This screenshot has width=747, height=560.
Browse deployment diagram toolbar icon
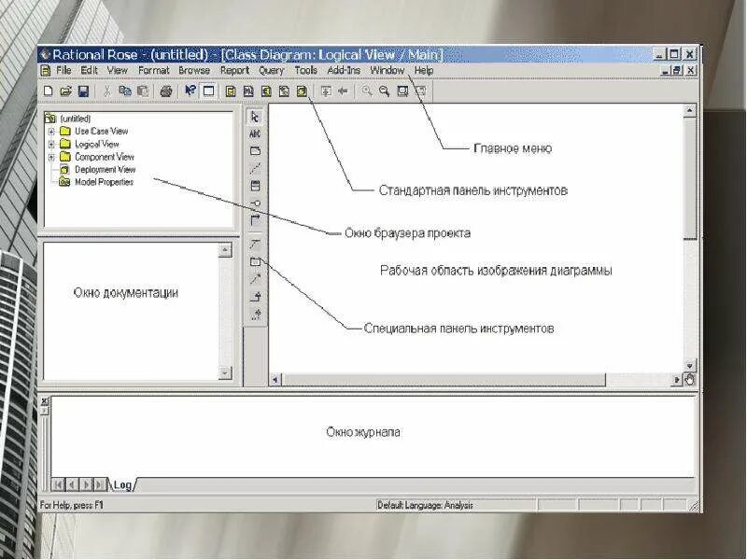(x=302, y=91)
